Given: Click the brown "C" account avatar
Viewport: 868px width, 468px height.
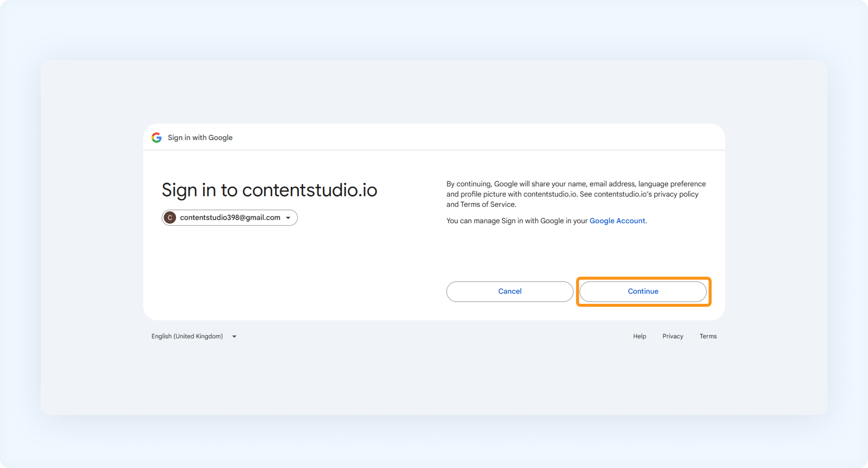Looking at the screenshot, I should pos(170,218).
